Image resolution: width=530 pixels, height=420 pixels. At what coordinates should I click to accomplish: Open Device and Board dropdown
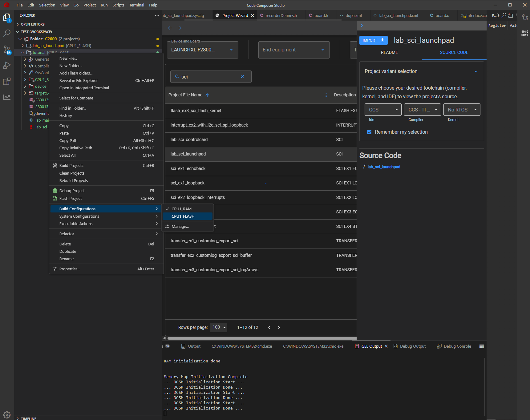click(x=202, y=50)
